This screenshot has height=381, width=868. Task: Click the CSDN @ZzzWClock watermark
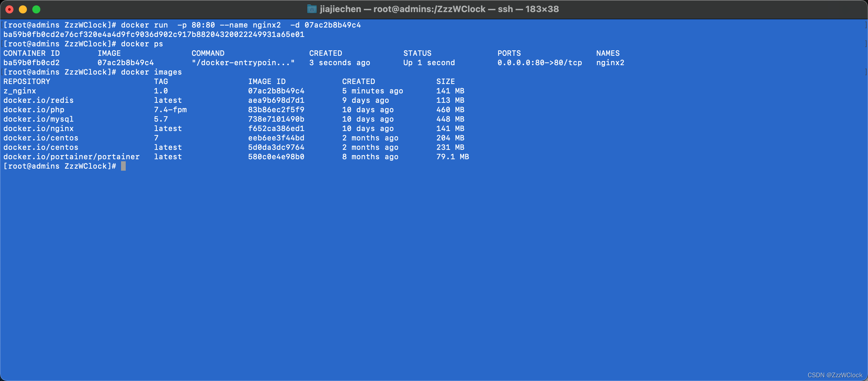(835, 375)
